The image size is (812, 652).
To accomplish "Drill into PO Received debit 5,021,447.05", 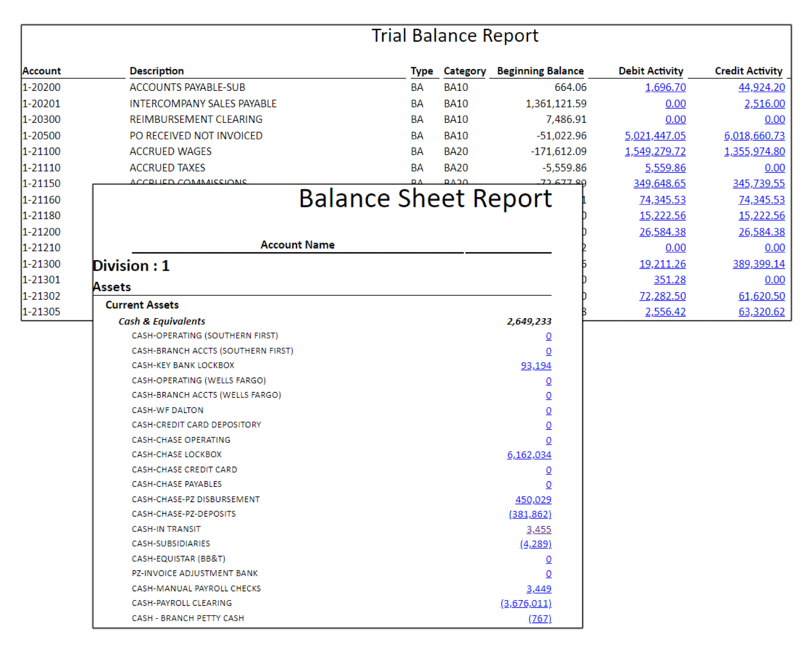I will [655, 135].
